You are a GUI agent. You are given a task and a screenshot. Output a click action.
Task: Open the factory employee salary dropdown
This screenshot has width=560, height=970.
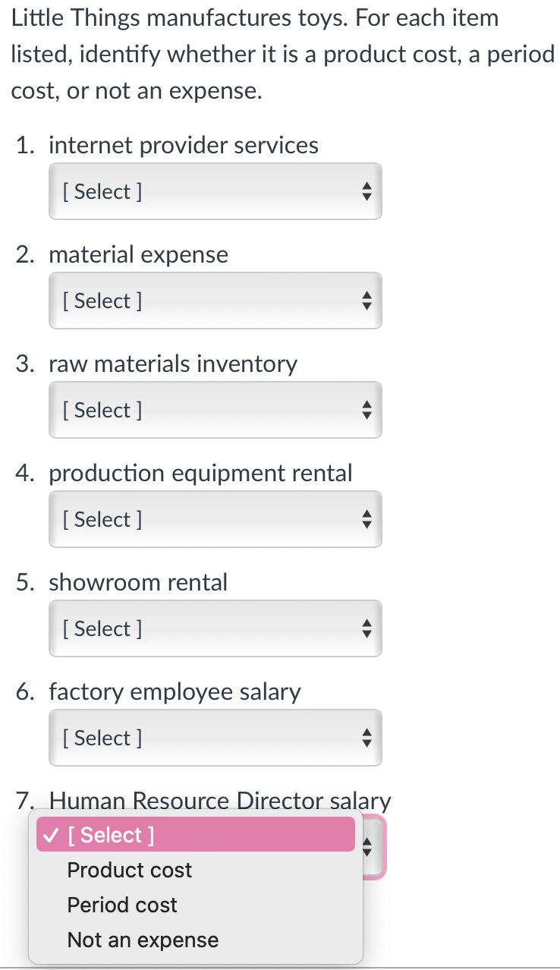point(215,738)
